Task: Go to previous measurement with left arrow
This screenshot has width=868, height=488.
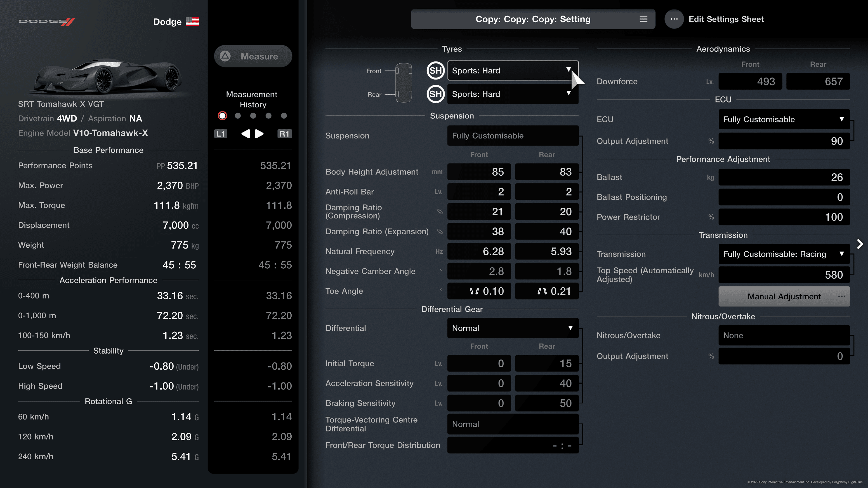Action: coord(246,134)
